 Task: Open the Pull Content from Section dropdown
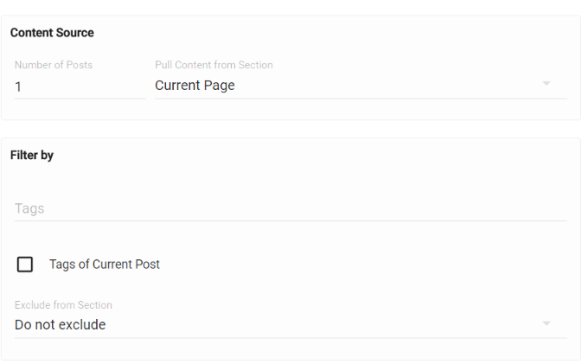(x=361, y=86)
